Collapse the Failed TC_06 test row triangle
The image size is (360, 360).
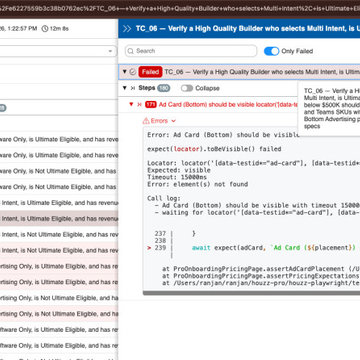124,72
